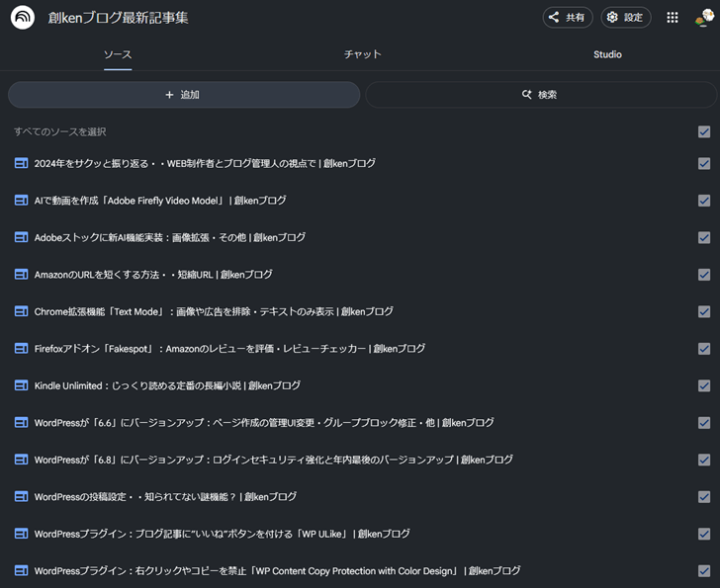Open source AmazonのURLを短くする方法 title

click(x=153, y=275)
